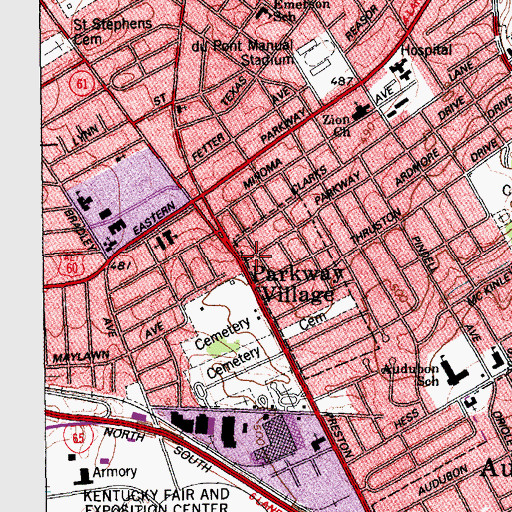Click the crosshair marker at Parkway Village
The image size is (512, 512).
256,256
